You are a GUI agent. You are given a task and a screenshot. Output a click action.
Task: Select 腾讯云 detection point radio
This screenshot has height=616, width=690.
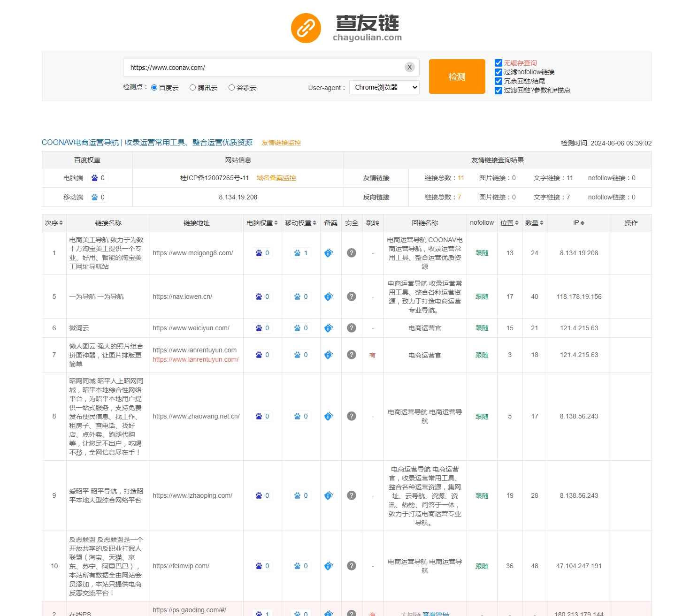(x=192, y=88)
